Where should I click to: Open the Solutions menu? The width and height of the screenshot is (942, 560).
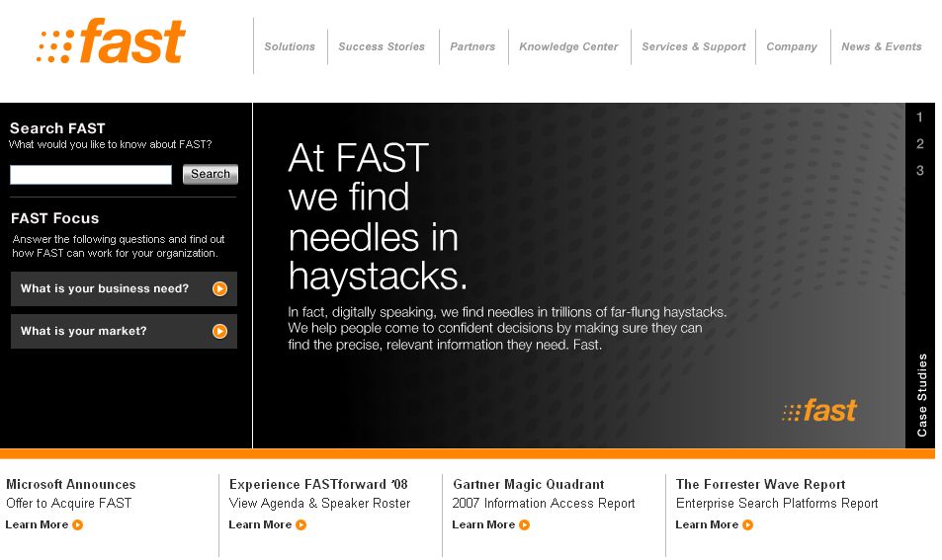(290, 46)
